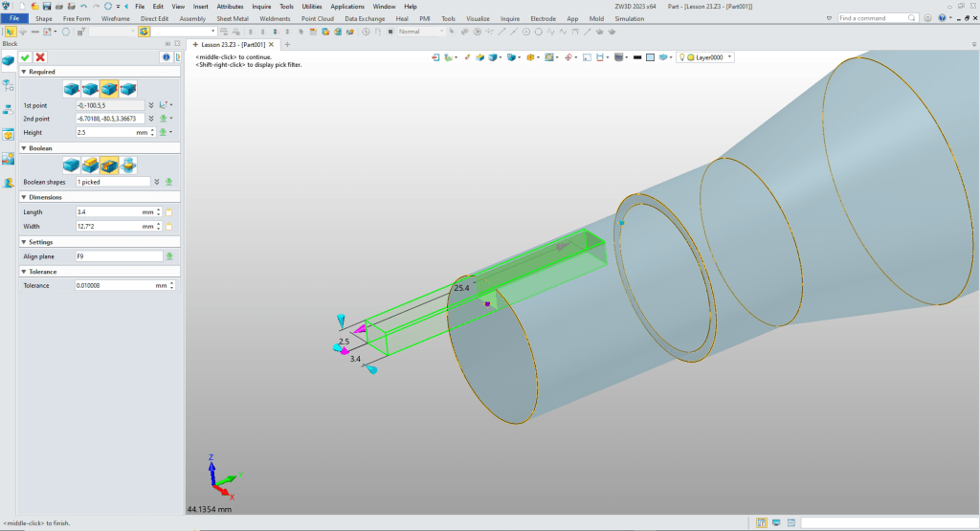The width and height of the screenshot is (980, 531).
Task: Confirm the Block with green checkmark
Action: (x=25, y=57)
